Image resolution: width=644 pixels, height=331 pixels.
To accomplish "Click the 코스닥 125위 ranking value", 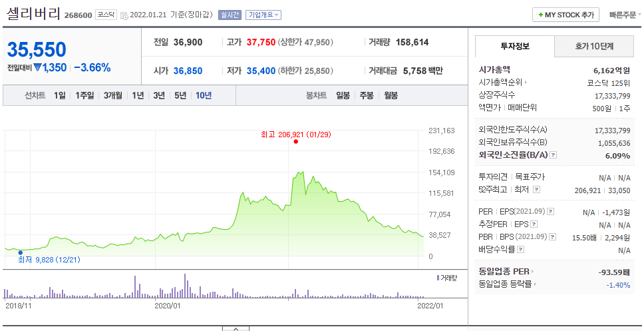I will [x=609, y=83].
